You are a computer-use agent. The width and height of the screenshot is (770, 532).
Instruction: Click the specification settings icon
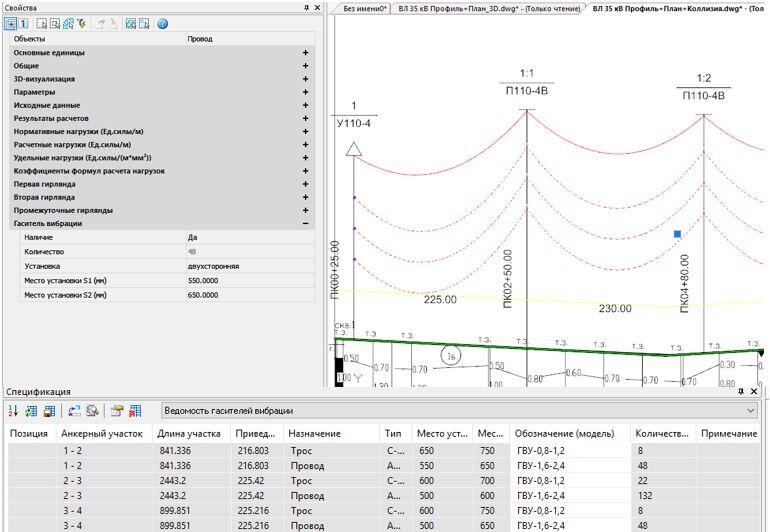(x=117, y=410)
